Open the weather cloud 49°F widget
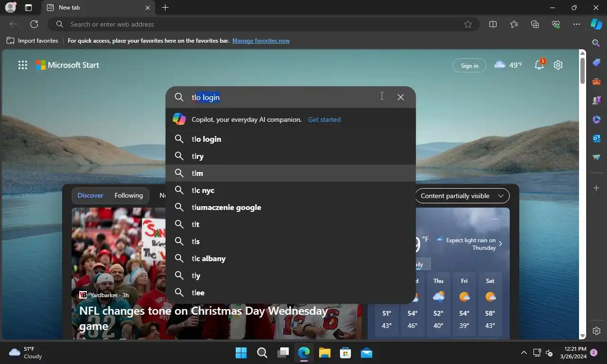 tap(508, 65)
